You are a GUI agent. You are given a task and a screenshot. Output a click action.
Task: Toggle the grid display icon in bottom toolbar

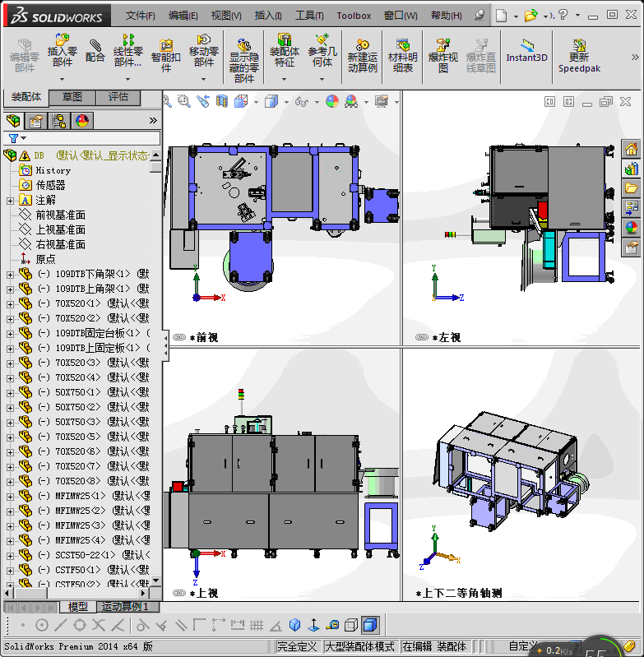pos(257,625)
